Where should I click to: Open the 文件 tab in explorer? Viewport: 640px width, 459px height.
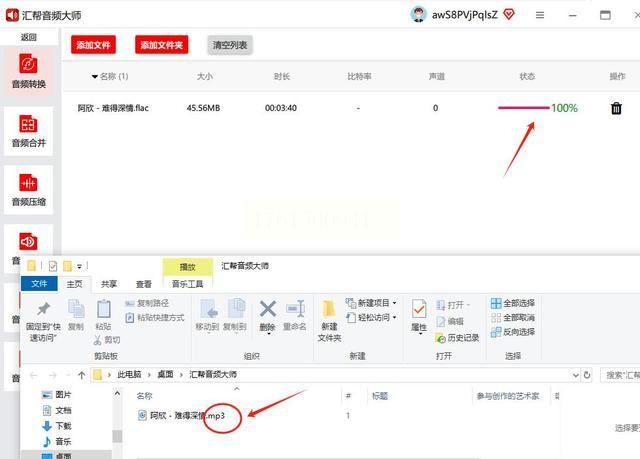[x=39, y=284]
